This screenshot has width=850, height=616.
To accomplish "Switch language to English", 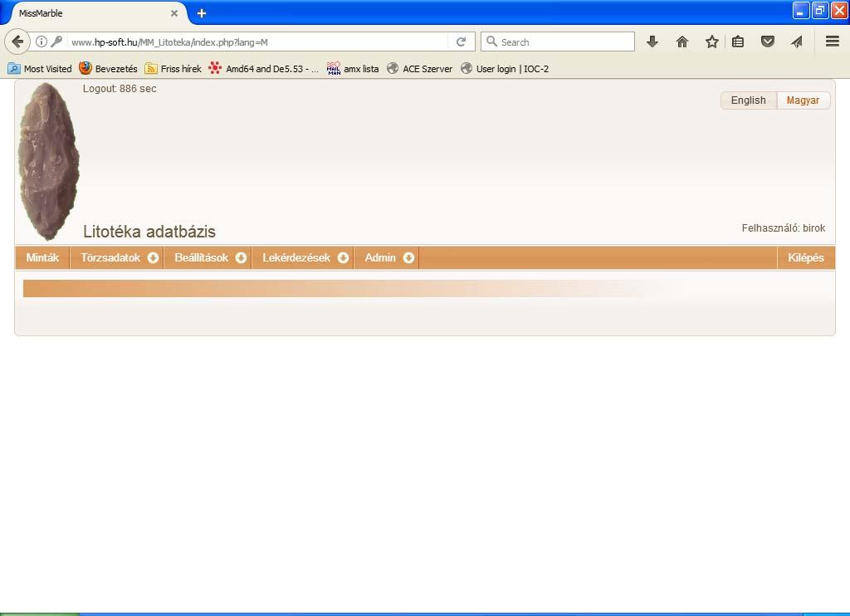I will 748,100.
